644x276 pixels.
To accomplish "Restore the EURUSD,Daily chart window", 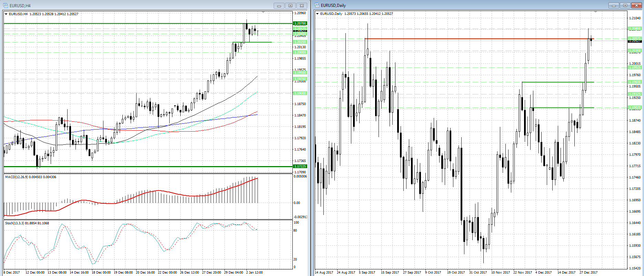I will click(x=625, y=5).
